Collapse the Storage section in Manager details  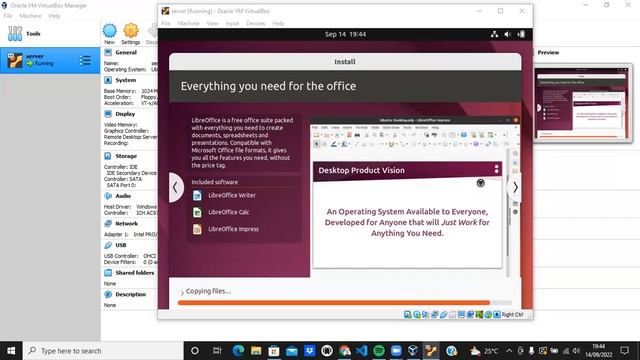tap(126, 156)
